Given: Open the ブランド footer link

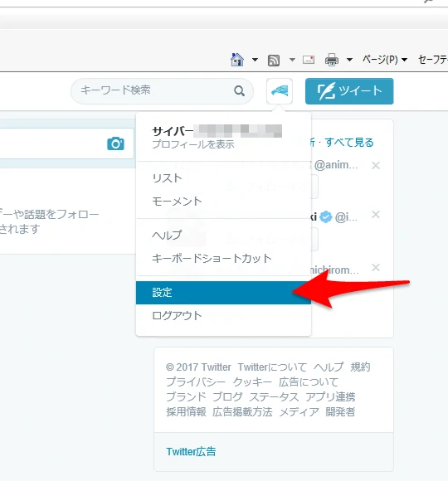Looking at the screenshot, I should (186, 397).
